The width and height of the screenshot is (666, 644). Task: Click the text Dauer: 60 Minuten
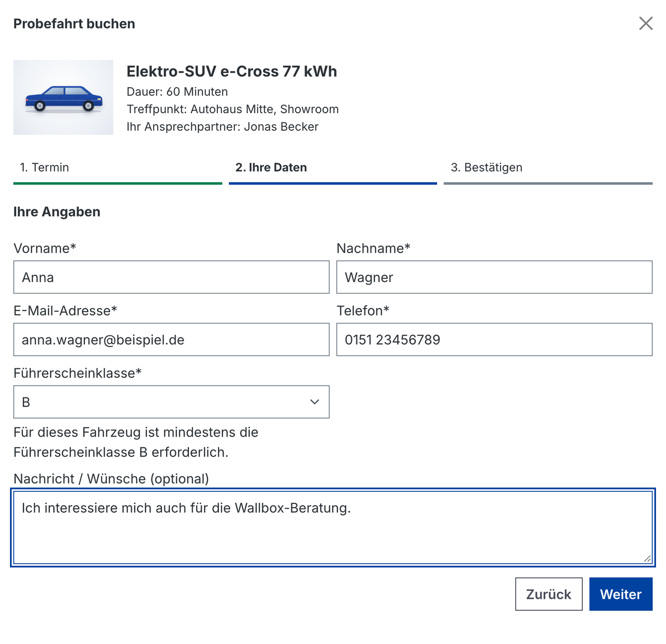(x=177, y=92)
